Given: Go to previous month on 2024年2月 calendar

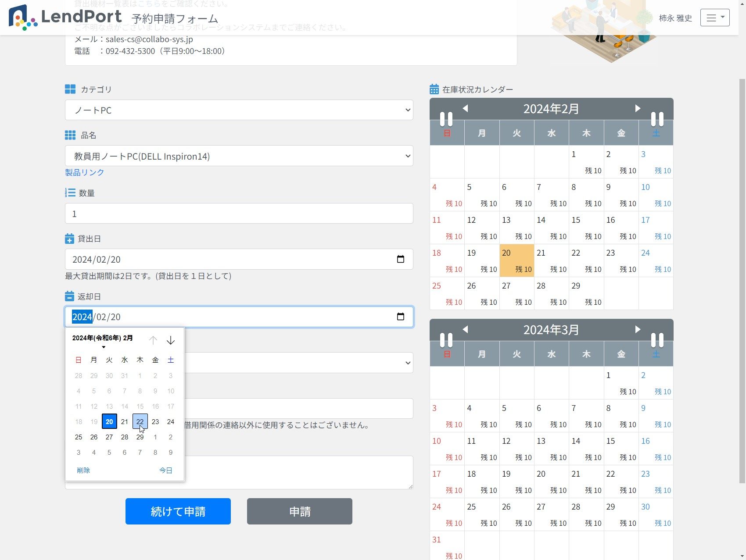Looking at the screenshot, I should point(466,108).
